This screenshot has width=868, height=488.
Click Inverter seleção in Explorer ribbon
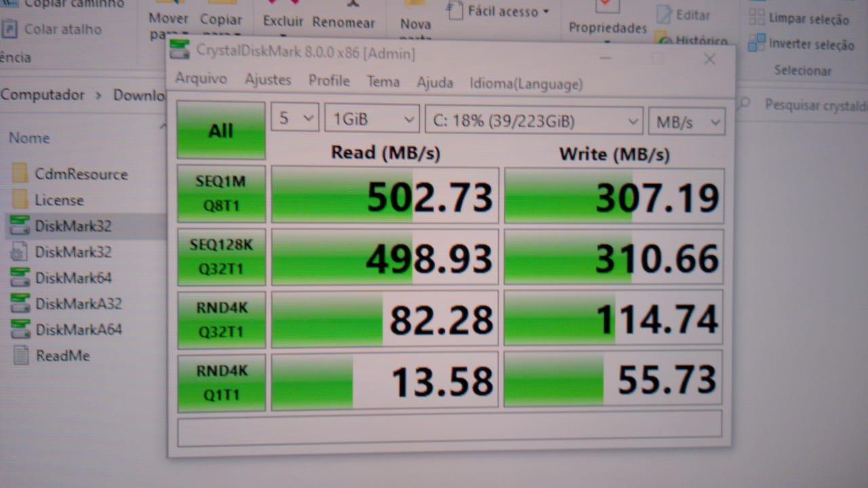click(801, 44)
